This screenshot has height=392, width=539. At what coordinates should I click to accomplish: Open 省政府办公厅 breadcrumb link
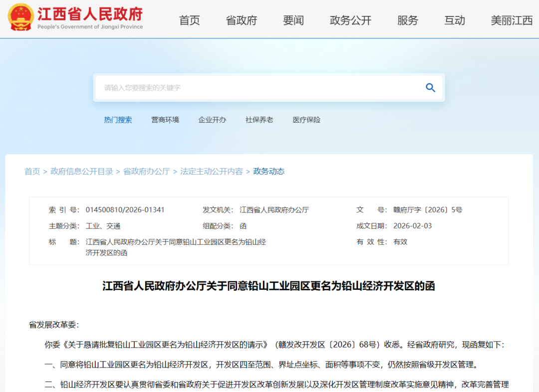click(x=146, y=171)
